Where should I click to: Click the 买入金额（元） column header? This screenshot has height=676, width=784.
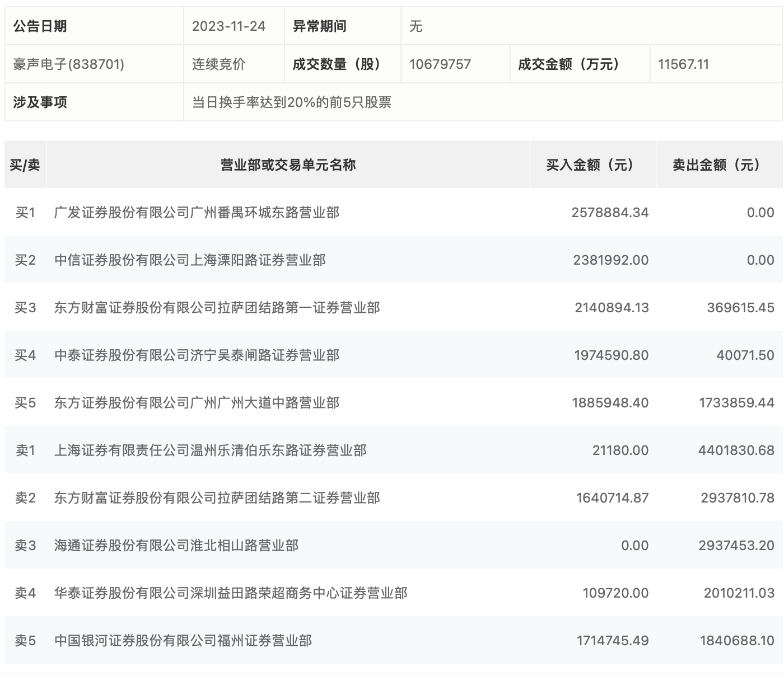tap(594, 165)
